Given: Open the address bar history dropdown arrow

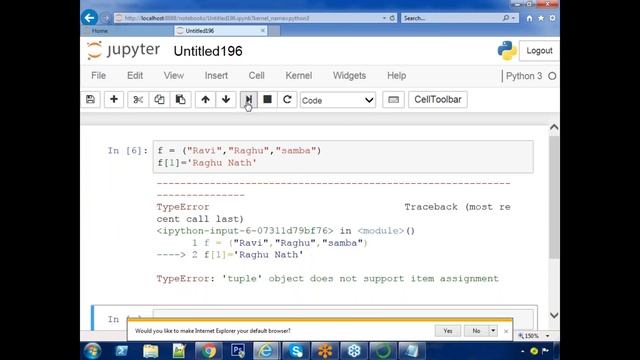Looking at the screenshot, I should [x=384, y=18].
